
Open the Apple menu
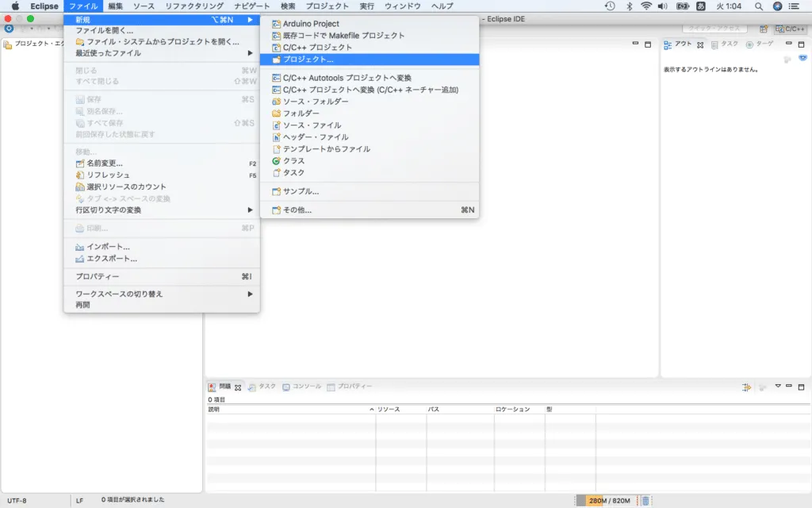click(x=15, y=6)
